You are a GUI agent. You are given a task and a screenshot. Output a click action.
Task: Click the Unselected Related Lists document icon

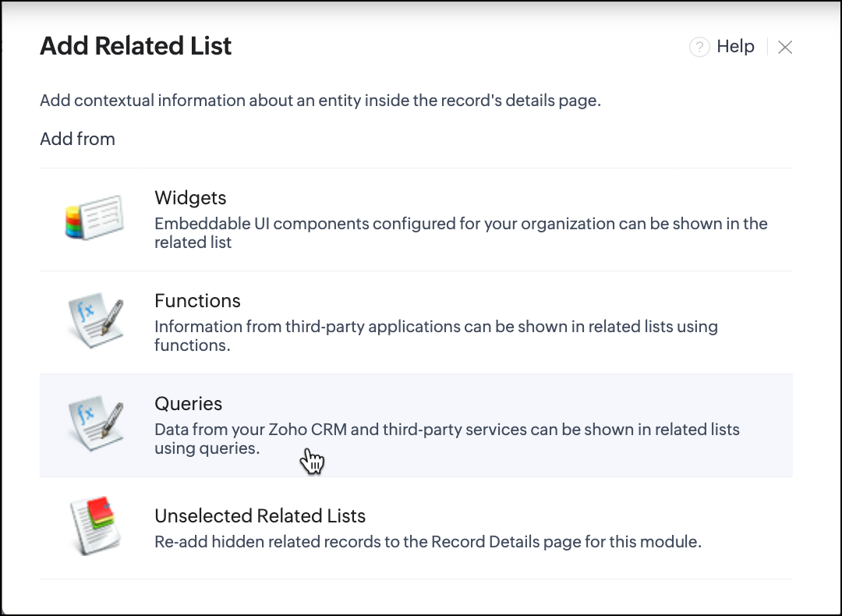93,526
